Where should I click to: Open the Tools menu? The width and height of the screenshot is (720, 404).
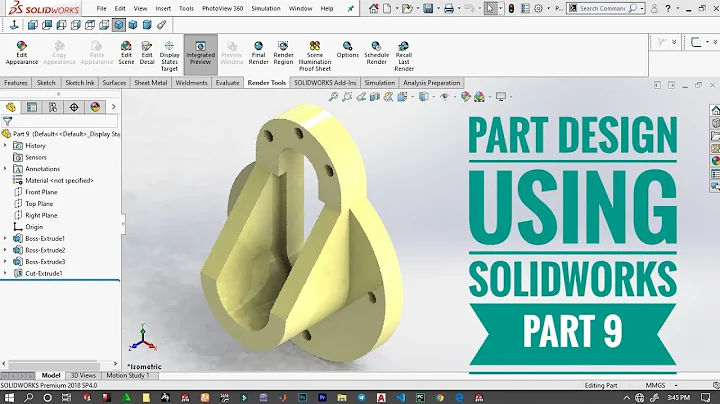click(x=186, y=8)
